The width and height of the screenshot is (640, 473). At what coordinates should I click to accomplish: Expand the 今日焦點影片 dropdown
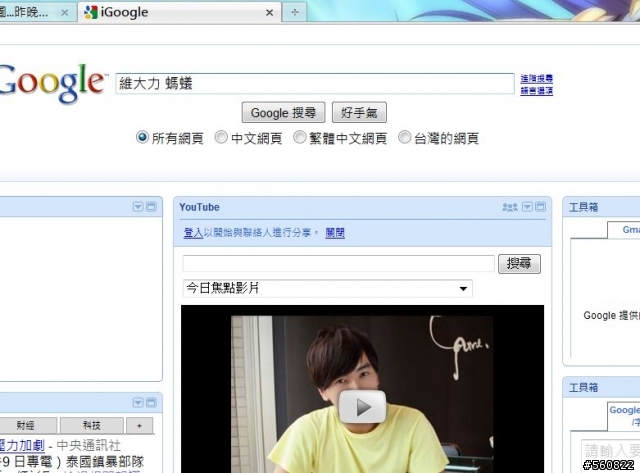[327, 289]
